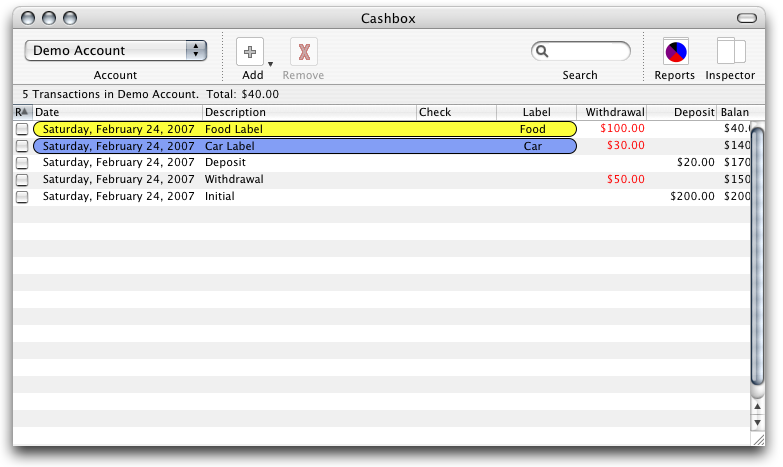Check the reconcile box for Food Label row

point(22,129)
